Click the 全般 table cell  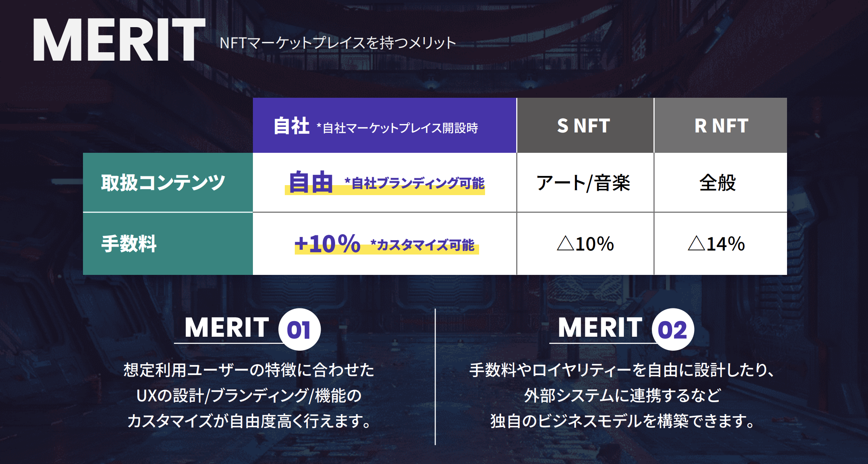coord(718,183)
